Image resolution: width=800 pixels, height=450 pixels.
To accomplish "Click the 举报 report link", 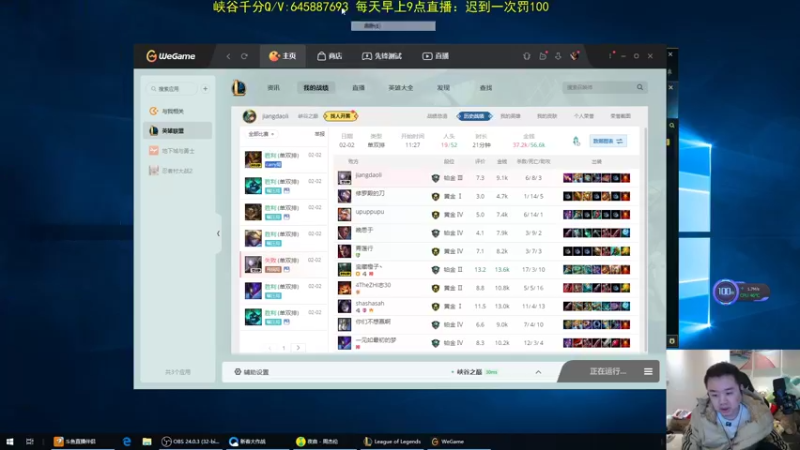I will (319, 134).
